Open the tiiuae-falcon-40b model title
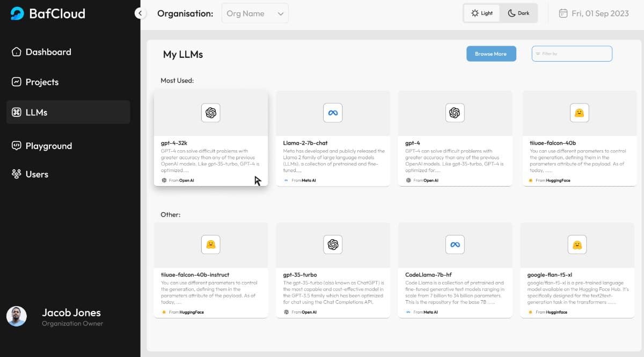The image size is (644, 357). (x=553, y=143)
